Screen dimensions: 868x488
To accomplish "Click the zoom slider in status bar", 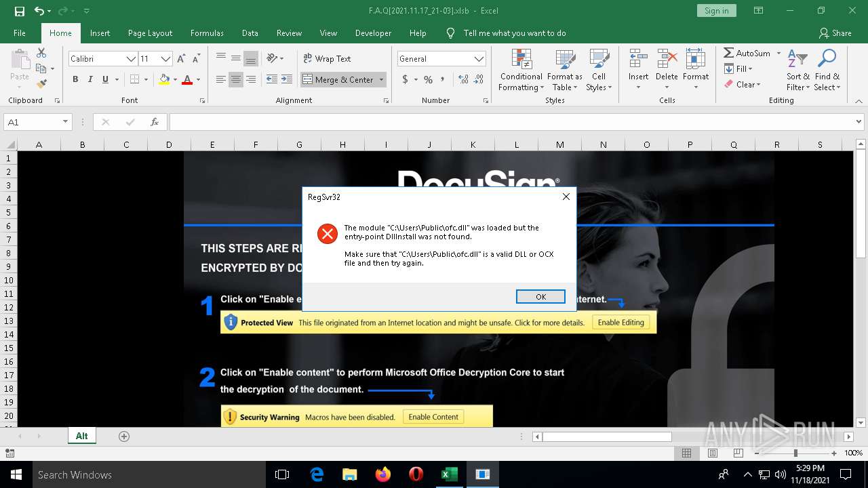I will [795, 453].
